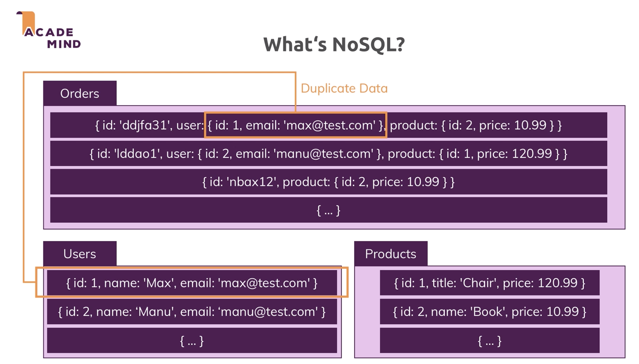The image size is (639, 364).
Task: Expand the "{ ... }" row in Users
Action: 192,341
